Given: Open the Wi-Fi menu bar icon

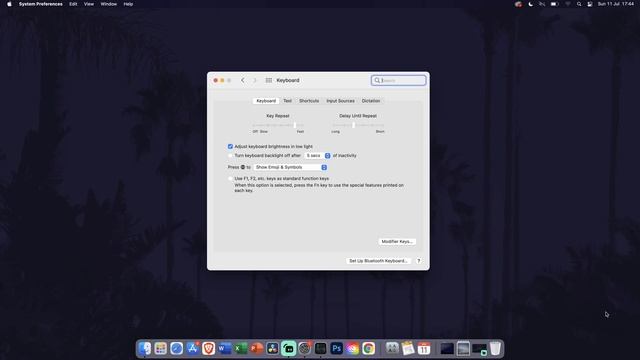Looking at the screenshot, I should click(x=567, y=4).
